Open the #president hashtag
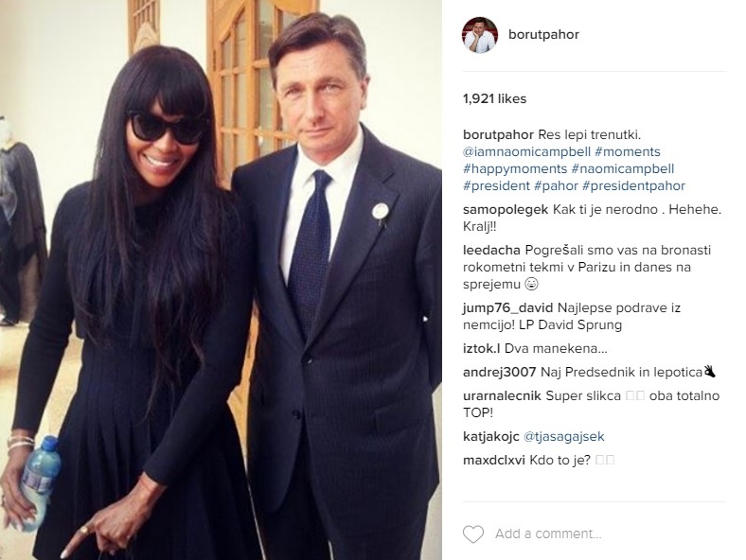Screen dimensions: 746x560 [x=496, y=185]
